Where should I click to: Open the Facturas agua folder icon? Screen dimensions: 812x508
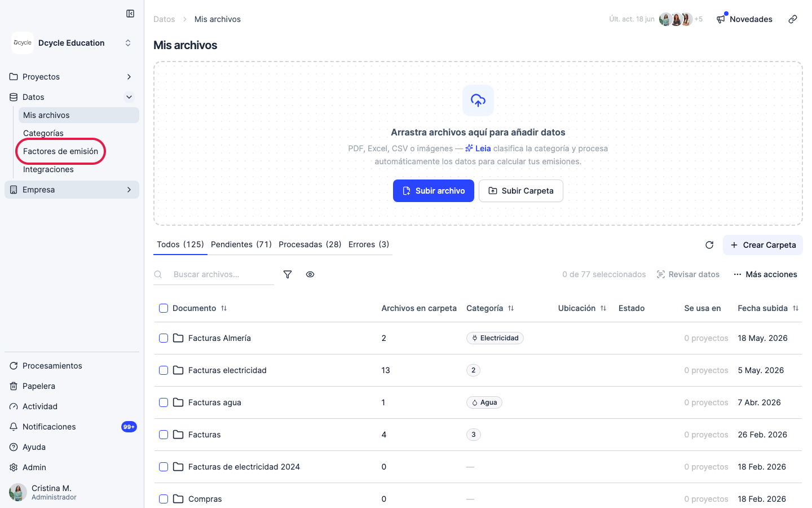tap(178, 402)
